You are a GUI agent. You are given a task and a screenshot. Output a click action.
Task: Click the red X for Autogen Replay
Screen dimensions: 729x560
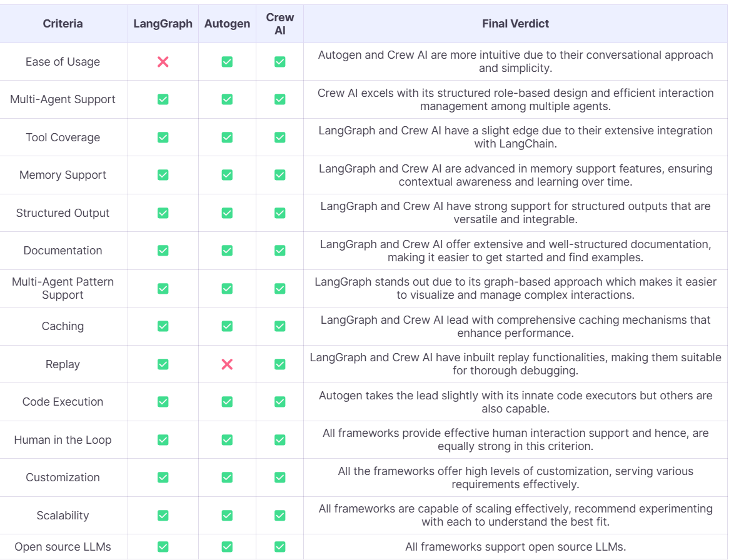227,364
